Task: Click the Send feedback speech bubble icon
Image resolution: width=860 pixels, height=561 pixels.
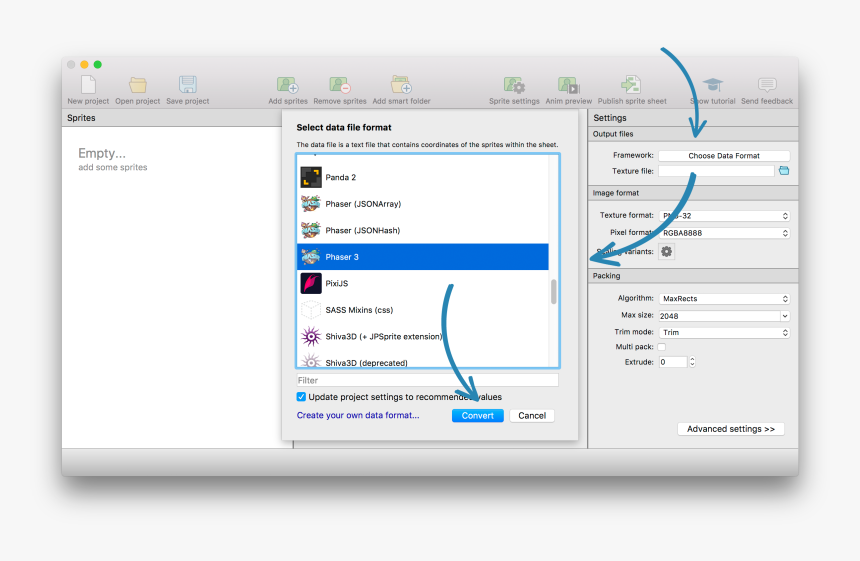Action: 767,85
